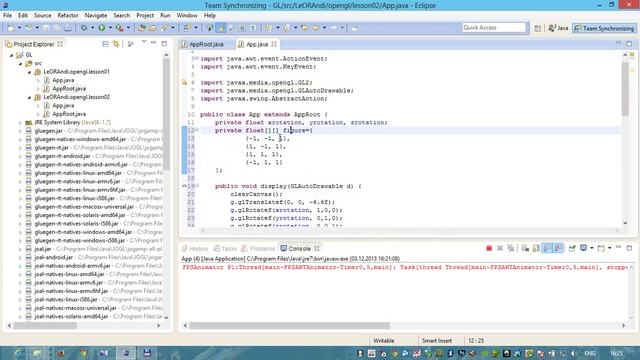
Task: Open the Refactor menu
Action: click(68, 16)
